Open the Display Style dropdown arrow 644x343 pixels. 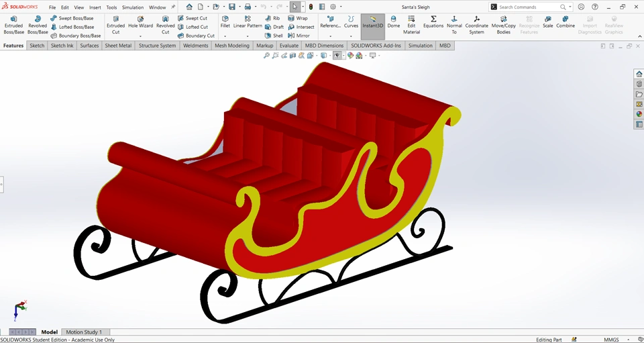coord(329,56)
